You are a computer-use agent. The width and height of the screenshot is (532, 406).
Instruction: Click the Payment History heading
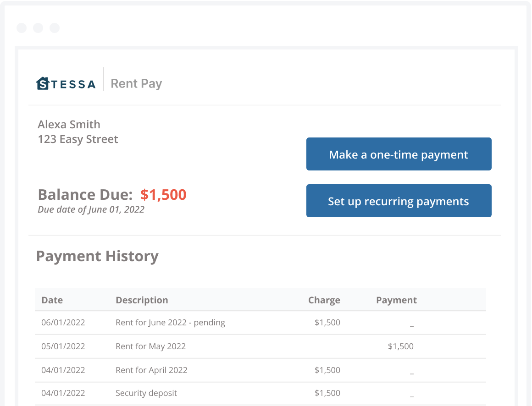pos(98,256)
